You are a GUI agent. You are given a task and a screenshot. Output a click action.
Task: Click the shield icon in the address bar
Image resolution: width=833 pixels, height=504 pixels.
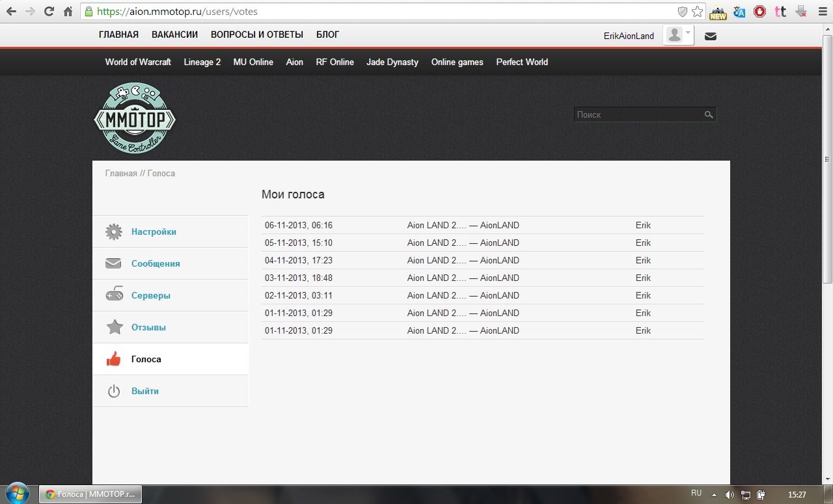click(x=682, y=12)
